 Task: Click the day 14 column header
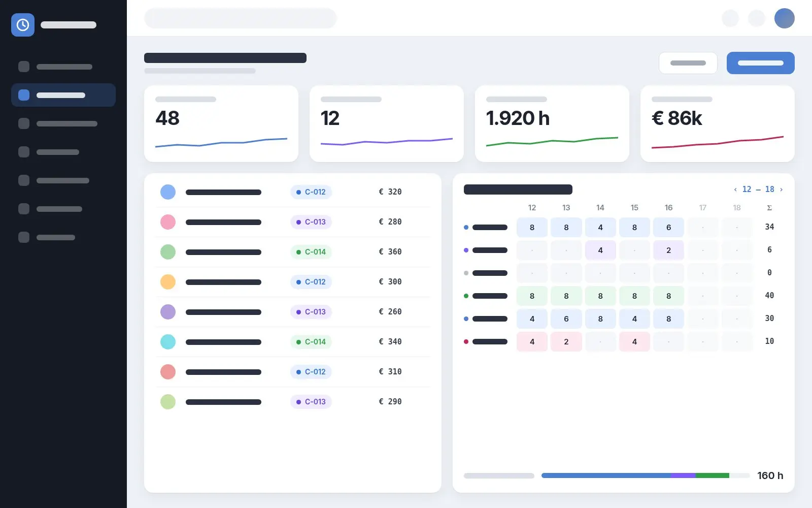600,208
